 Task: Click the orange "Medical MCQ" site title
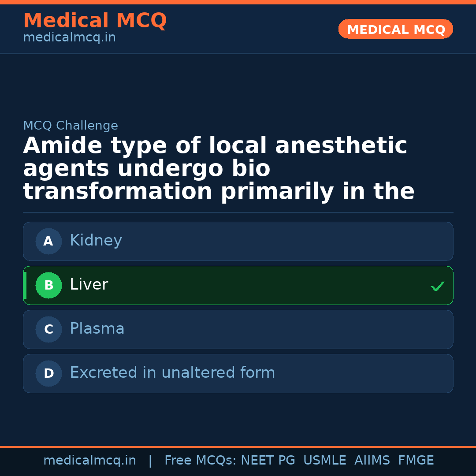coord(95,21)
